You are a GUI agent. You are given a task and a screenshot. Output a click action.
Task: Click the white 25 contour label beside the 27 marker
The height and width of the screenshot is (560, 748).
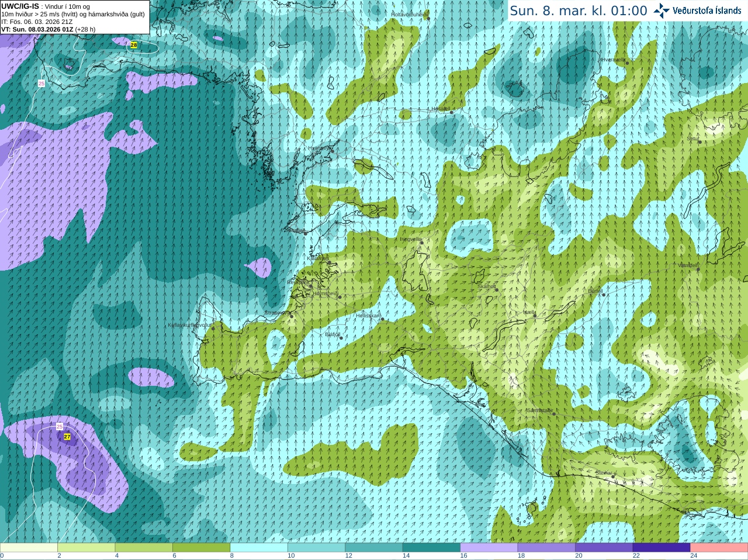(60, 427)
